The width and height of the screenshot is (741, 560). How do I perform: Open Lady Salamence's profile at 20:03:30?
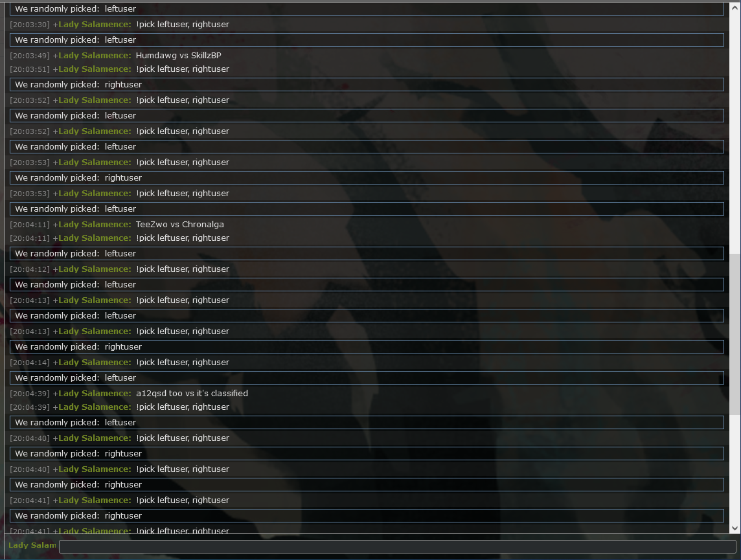coord(95,24)
